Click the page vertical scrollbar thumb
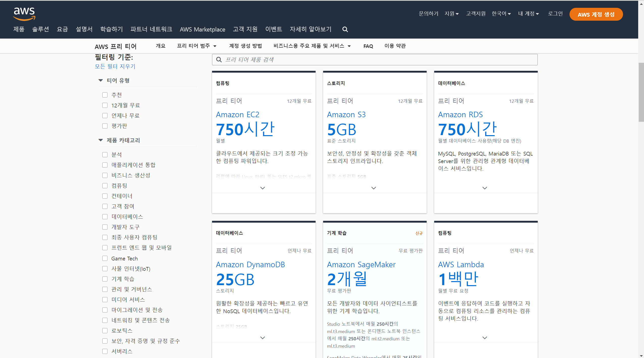 tap(641, 92)
